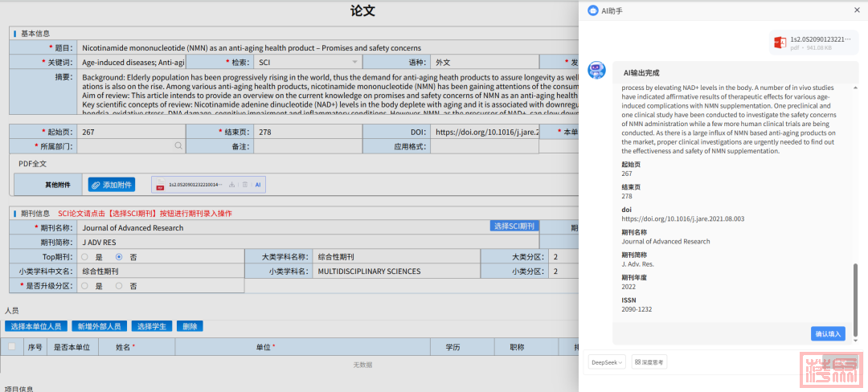Select 否 for 是否升级分区

[119, 286]
